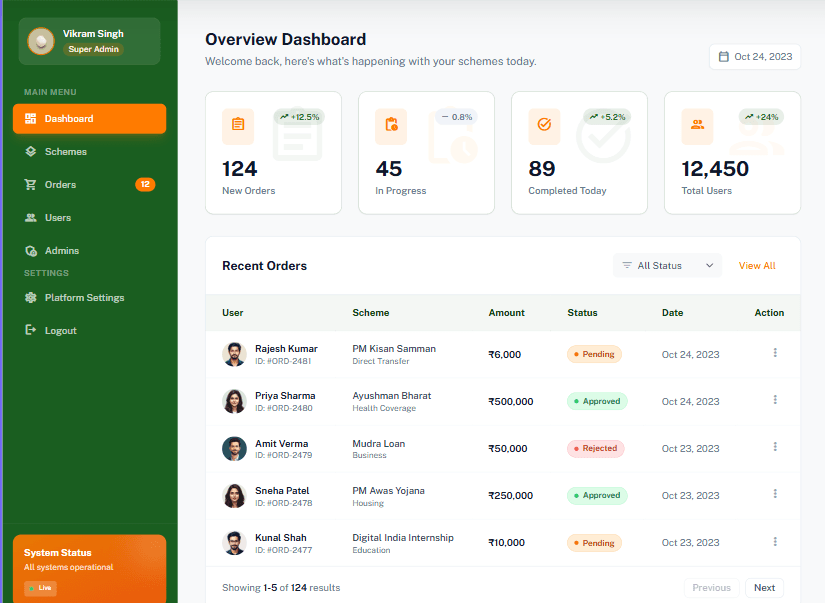Click Digital India Internship scheme name
825x603 pixels.
pos(403,538)
